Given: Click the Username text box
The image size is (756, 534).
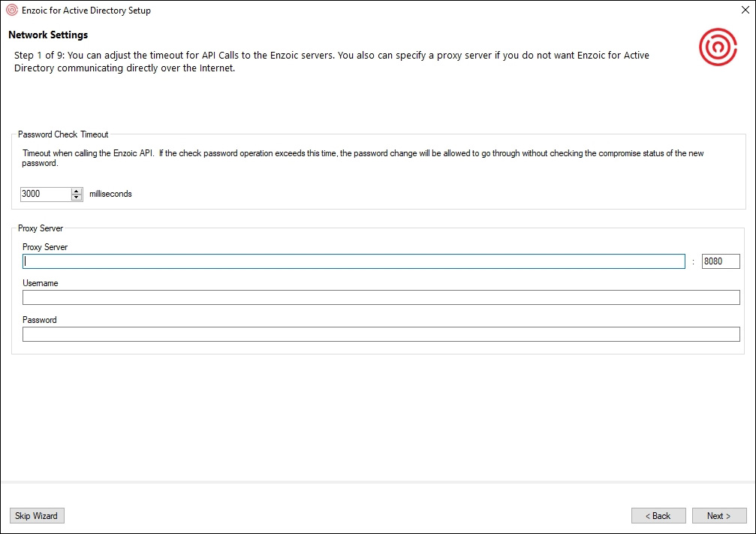Looking at the screenshot, I should [381, 297].
